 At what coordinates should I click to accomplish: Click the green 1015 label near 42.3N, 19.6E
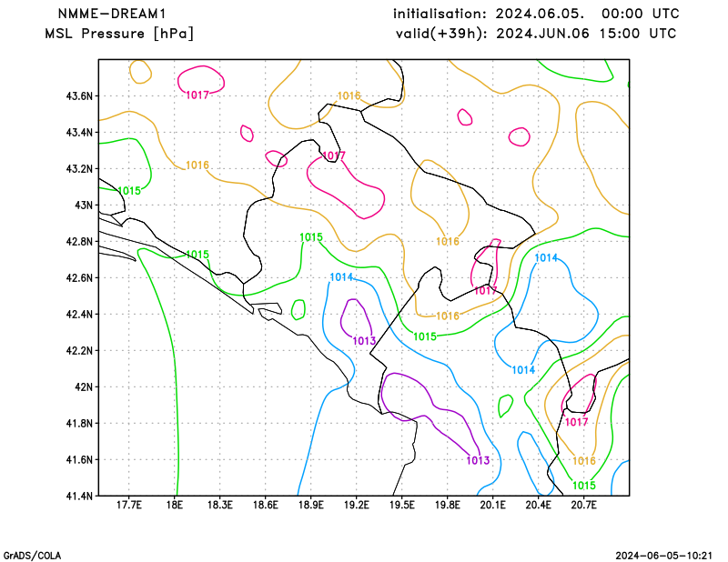425,336
